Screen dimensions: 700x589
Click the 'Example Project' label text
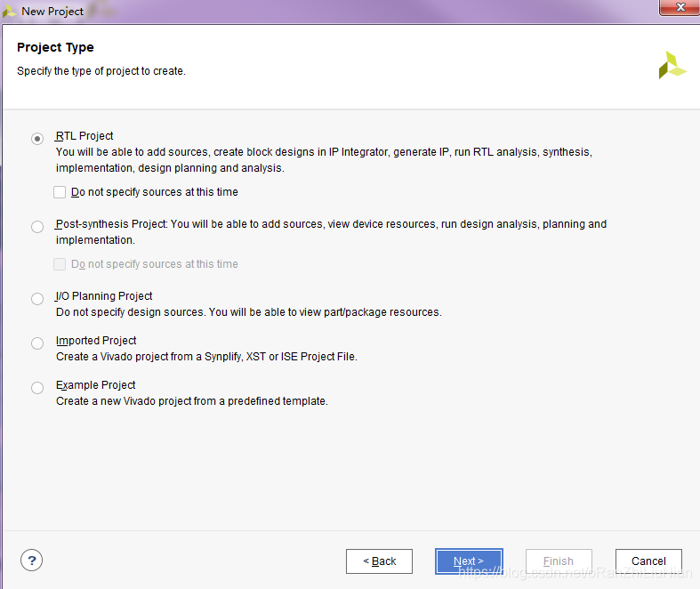[95, 385]
